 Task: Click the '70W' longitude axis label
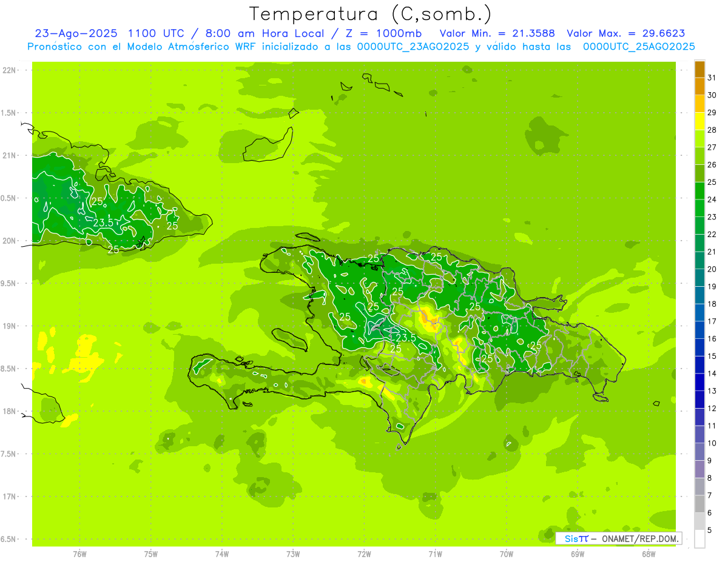[507, 554]
